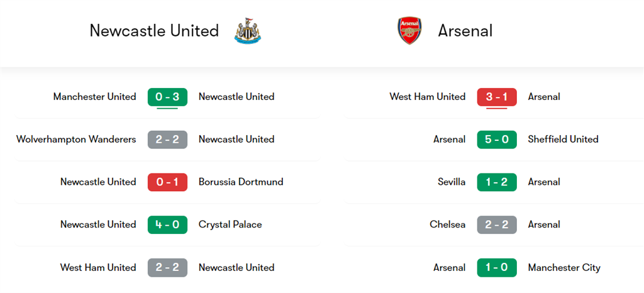Image resolution: width=644 pixels, height=293 pixels.
Task: Select the 1 - 2 Sevilla score badge
Action: [497, 182]
